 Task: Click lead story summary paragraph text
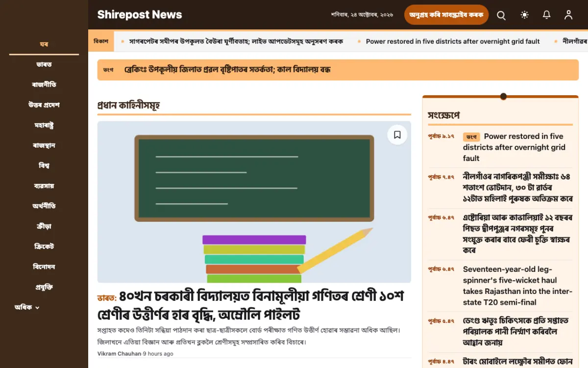[249, 336]
